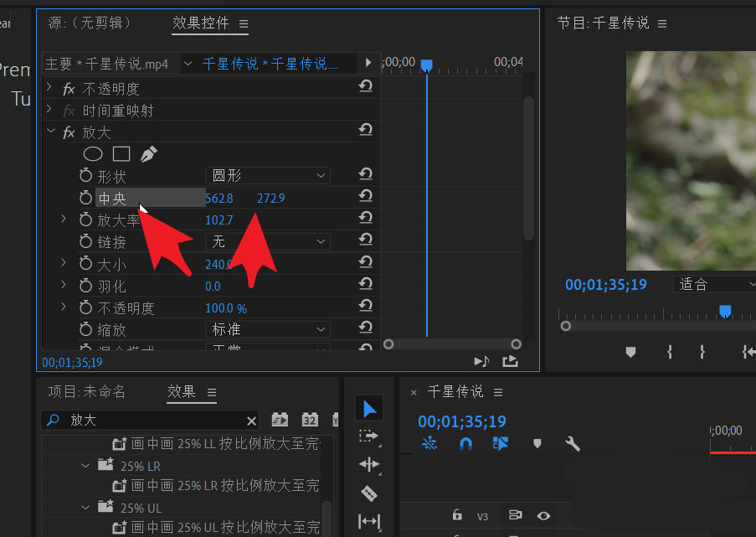Select the Slip tool
The width and height of the screenshot is (756, 537).
[369, 523]
